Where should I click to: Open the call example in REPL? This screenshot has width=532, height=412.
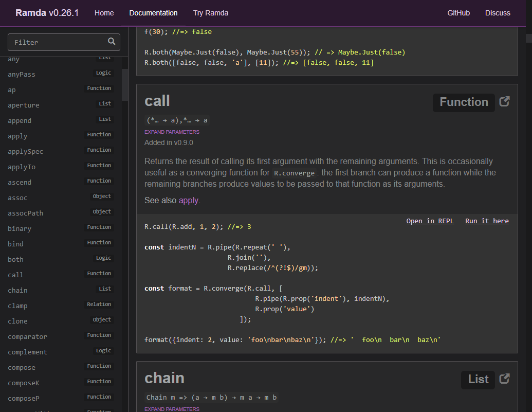pos(430,221)
